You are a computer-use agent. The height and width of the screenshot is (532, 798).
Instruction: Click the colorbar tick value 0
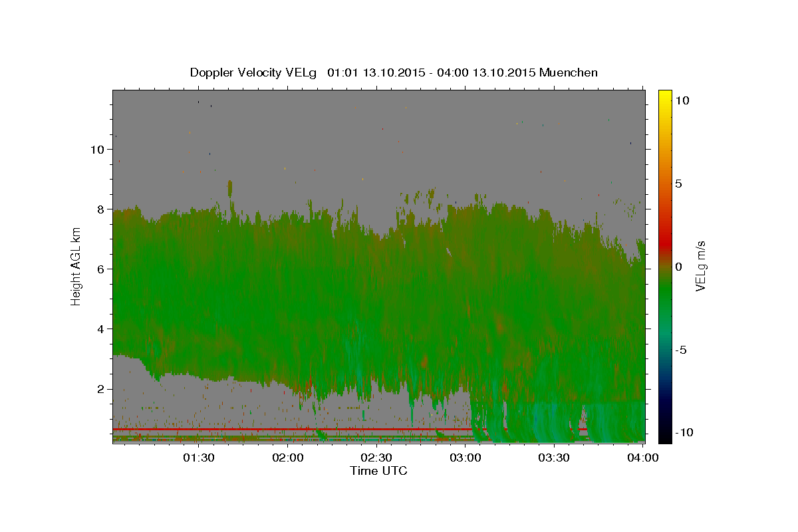[678, 267]
